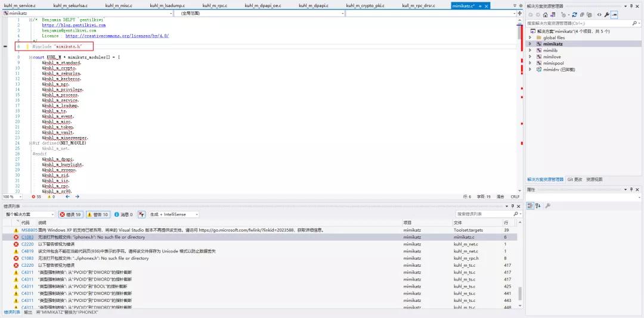The image size is (644, 318).
Task: Open tab overflow dropdown arrow
Action: pyautogui.click(x=515, y=6)
